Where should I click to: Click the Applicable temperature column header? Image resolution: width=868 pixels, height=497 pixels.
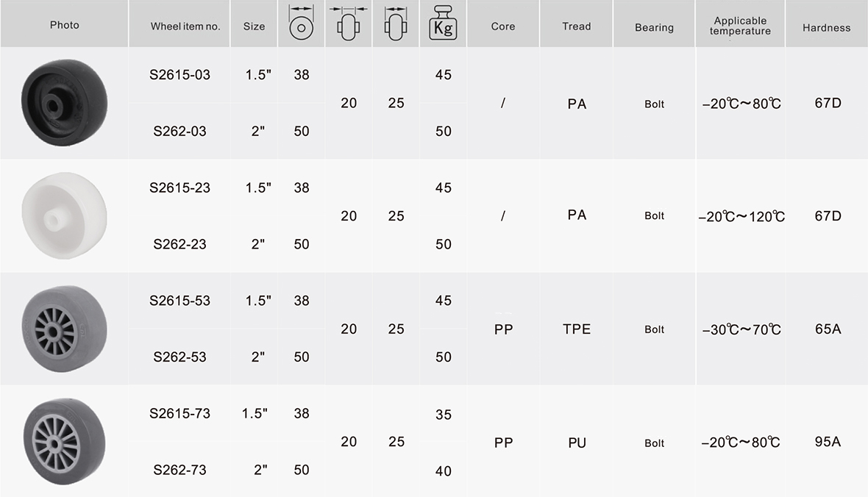pos(740,26)
